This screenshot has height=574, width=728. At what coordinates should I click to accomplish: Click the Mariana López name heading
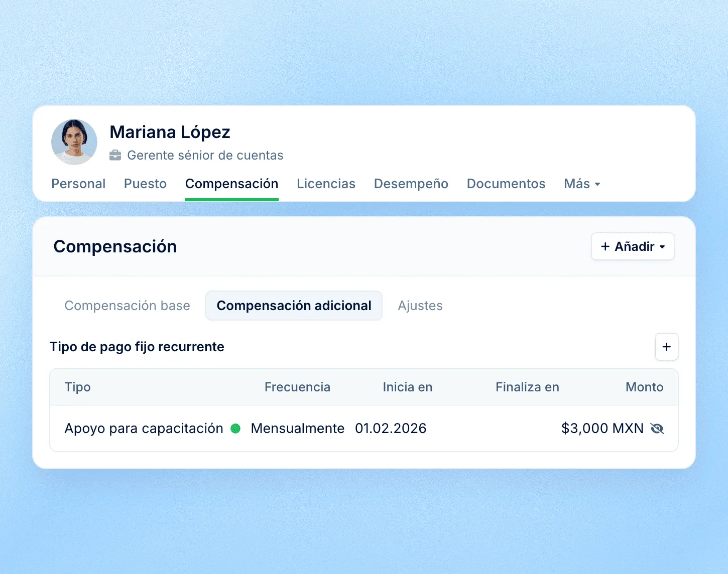click(170, 132)
